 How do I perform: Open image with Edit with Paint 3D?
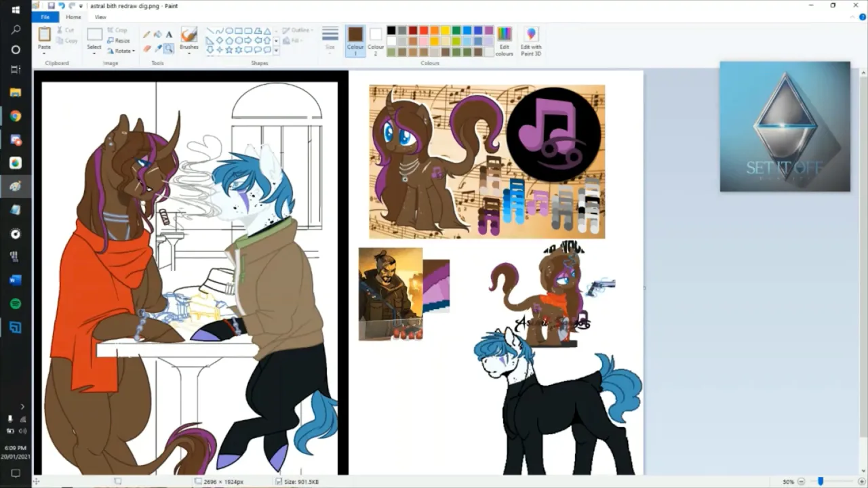coord(531,41)
